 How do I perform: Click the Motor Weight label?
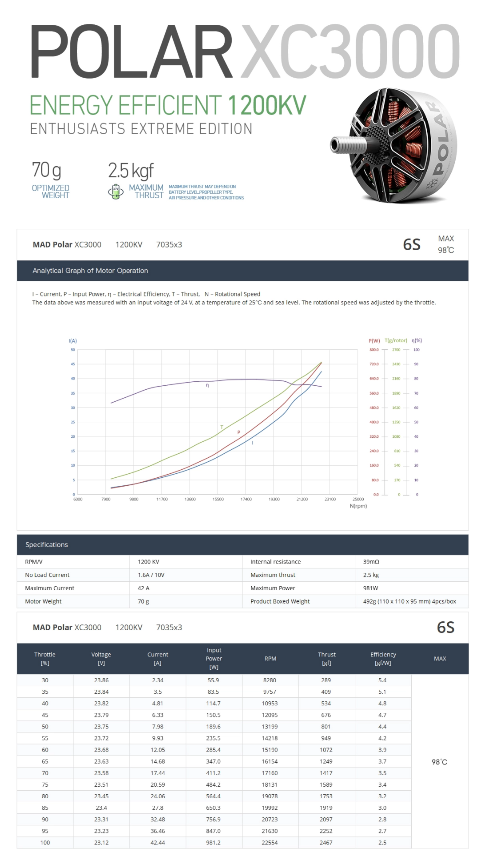(43, 601)
